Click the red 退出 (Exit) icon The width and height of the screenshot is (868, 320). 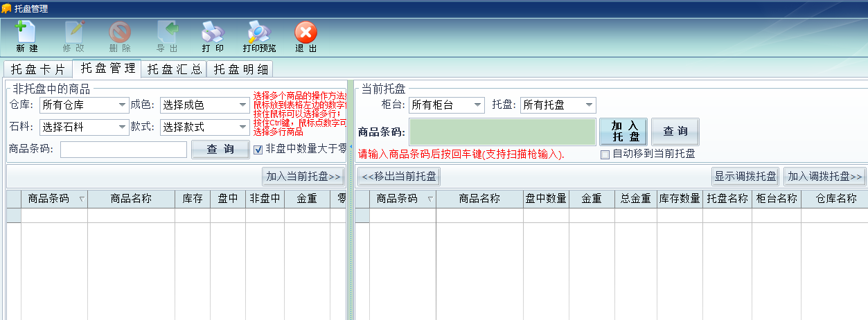pos(305,32)
